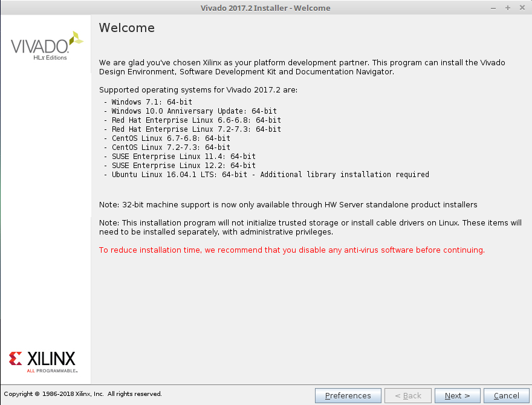Select Ubuntu Linux 16.04.1 LTS line

pyautogui.click(x=267, y=174)
